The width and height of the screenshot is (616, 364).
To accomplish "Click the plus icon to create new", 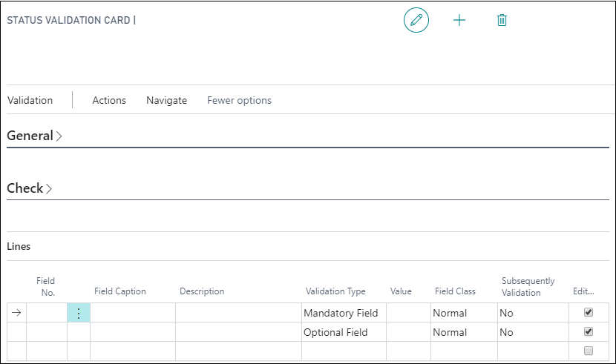I will click(x=459, y=20).
